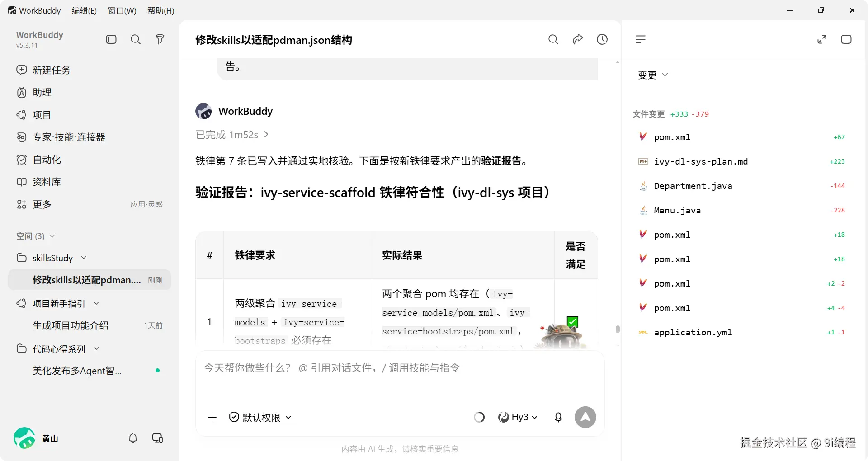Toggle the right side panel
The image size is (868, 461).
(x=846, y=39)
